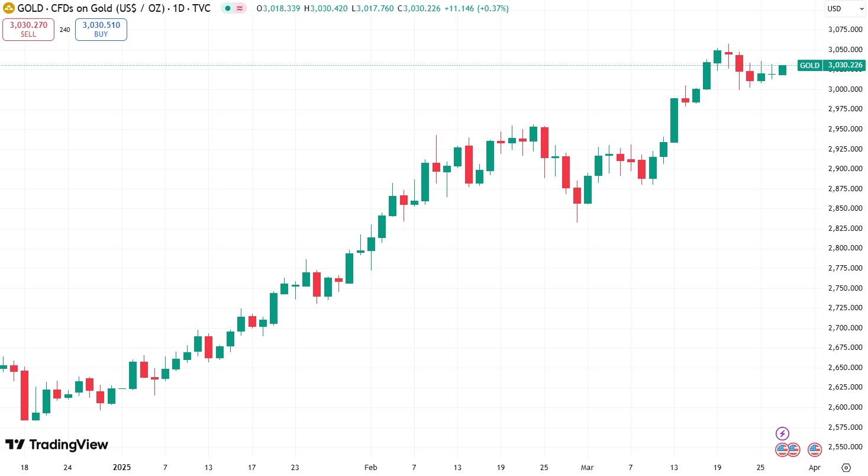
Task: Click the 240 quantity field between SELL and BUY
Action: (64, 29)
